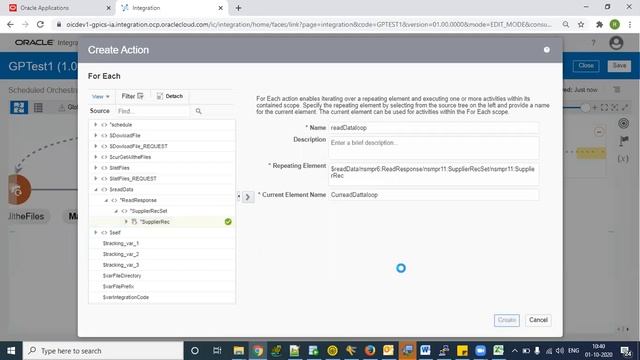The height and width of the screenshot is (360, 640).
Task: Open a new browser tab
Action: [238, 8]
